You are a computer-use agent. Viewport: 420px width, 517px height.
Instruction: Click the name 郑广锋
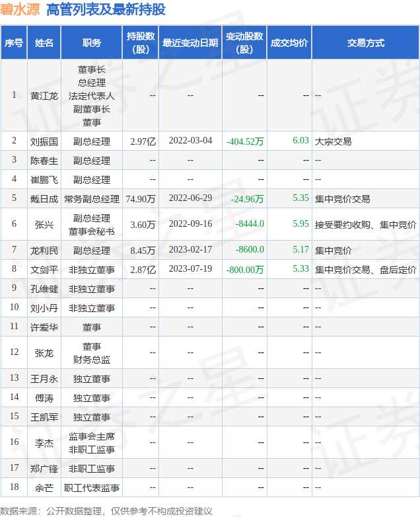point(44,469)
